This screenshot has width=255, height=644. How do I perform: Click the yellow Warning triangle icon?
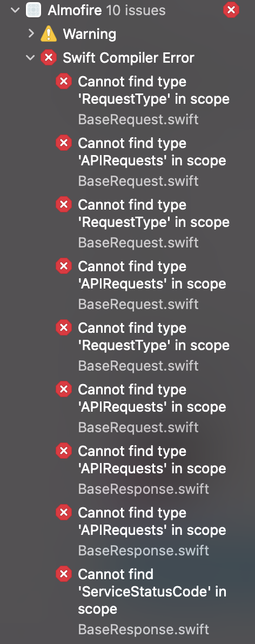point(49,34)
